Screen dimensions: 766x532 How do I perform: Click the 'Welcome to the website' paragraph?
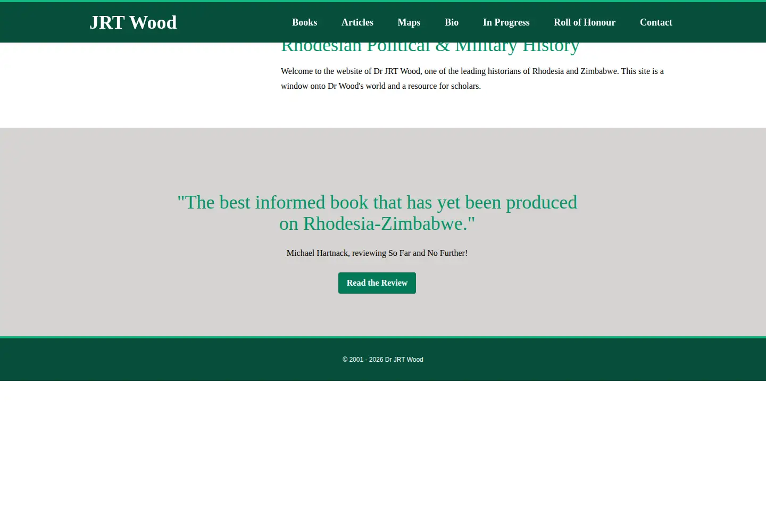coord(472,78)
